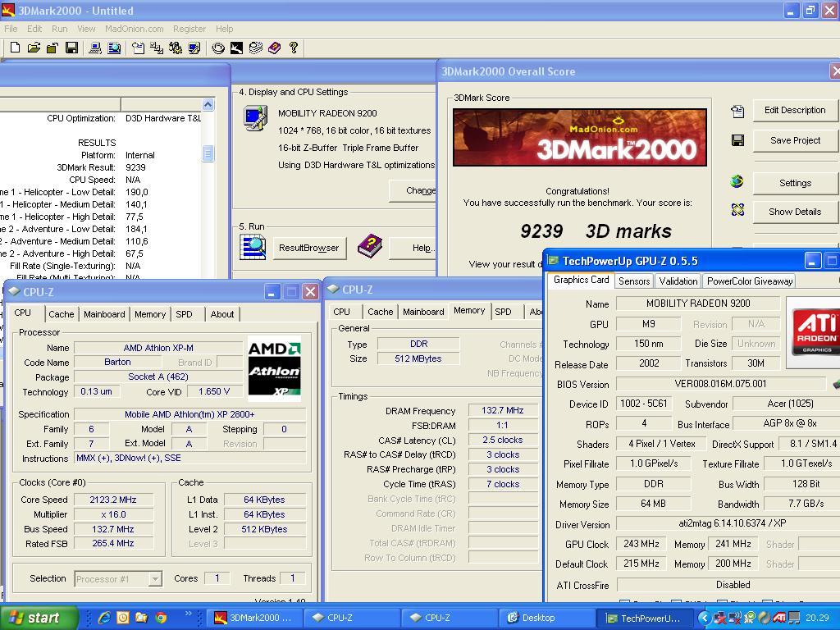This screenshot has height=630, width=840.
Task: Open the MadOnion.com menu
Action: tap(134, 29)
